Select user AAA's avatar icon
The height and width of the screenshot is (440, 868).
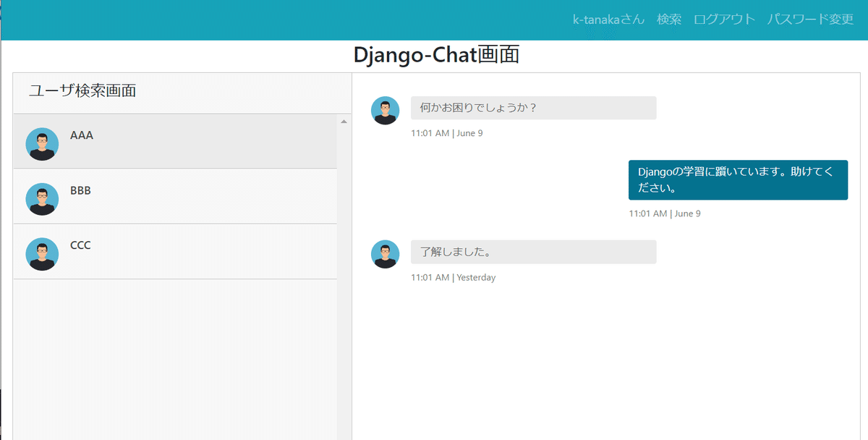point(42,143)
